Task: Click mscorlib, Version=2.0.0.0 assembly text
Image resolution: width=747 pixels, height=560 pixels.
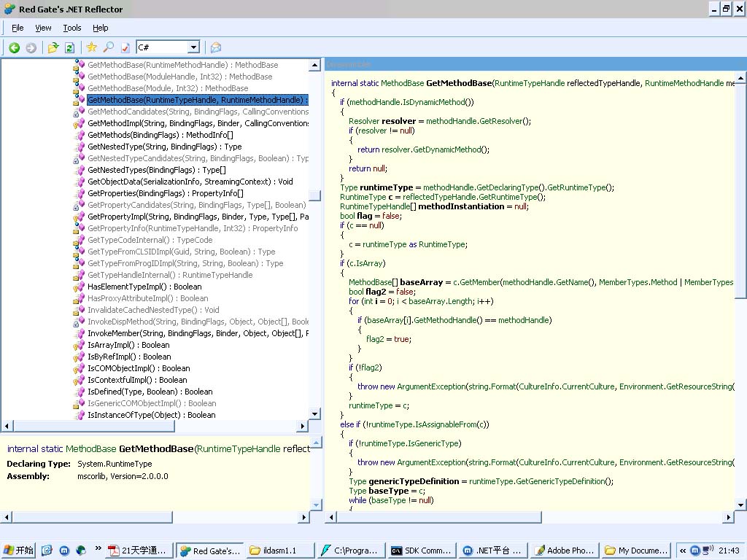Action: click(123, 476)
